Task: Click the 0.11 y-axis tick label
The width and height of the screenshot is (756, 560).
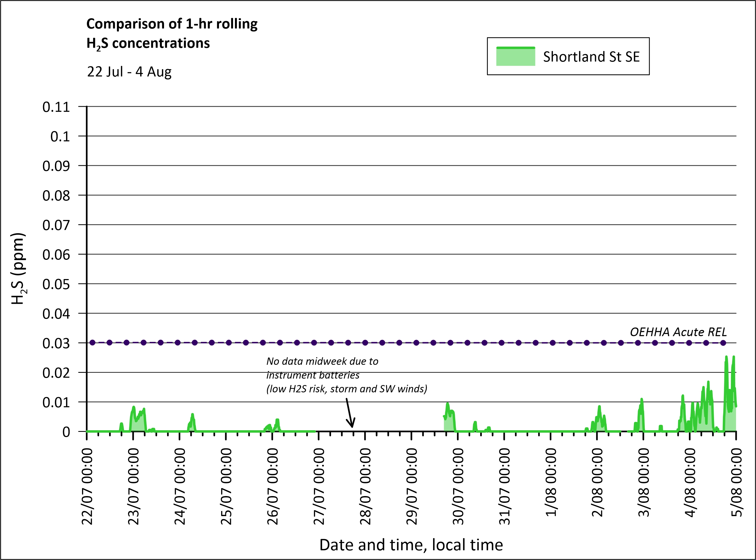Action: tap(56, 107)
